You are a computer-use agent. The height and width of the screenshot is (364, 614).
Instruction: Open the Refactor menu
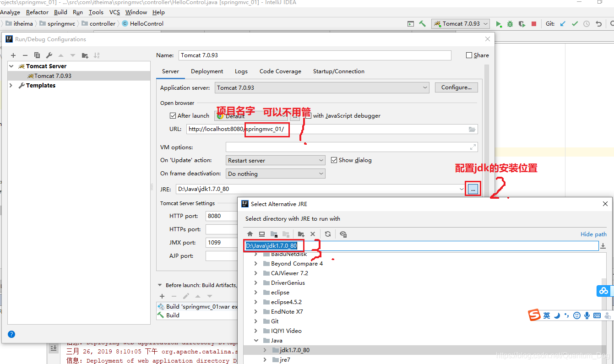[37, 12]
